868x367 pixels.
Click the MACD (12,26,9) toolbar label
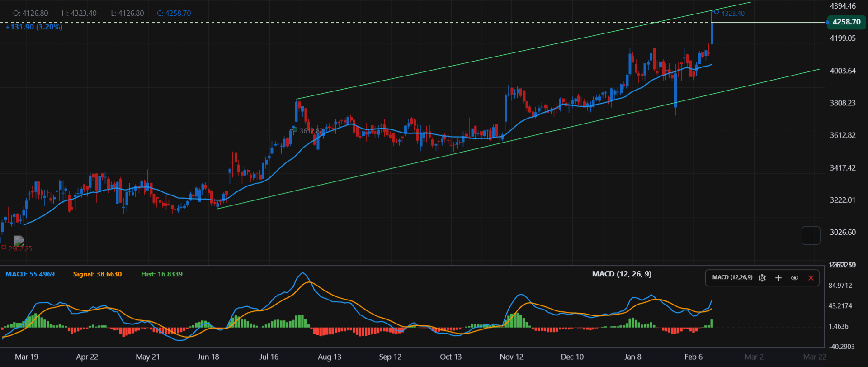[732, 277]
